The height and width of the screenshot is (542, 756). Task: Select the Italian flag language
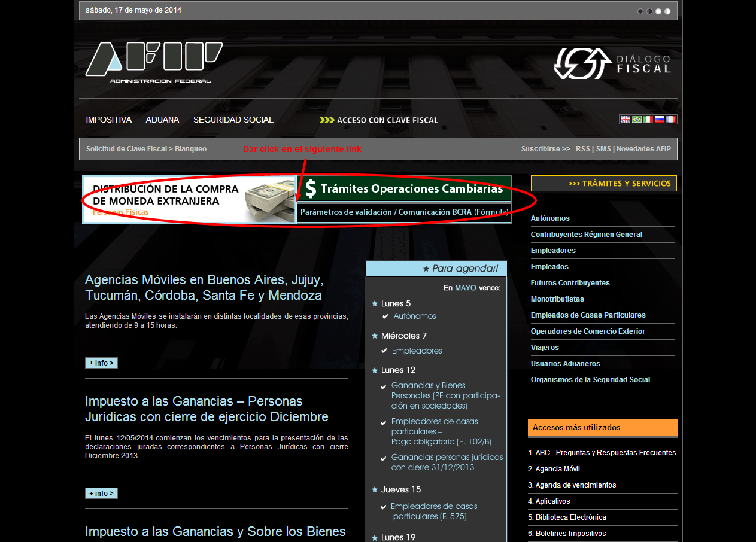tap(648, 120)
